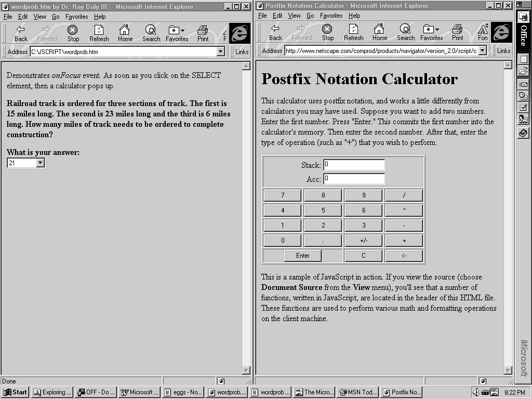The image size is (532, 399).
Task: Click the Acc input field
Action: click(x=354, y=179)
